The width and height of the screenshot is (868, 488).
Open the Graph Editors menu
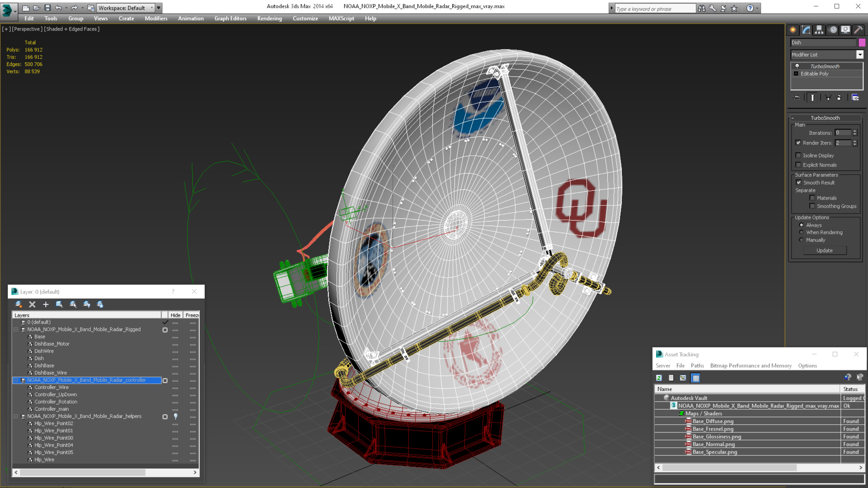(231, 18)
